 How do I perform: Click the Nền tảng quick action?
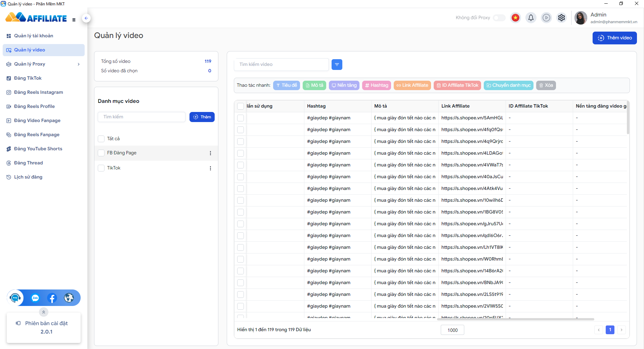344,85
